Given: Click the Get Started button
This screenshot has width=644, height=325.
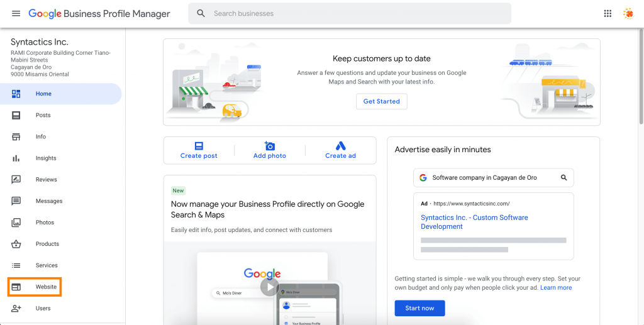Looking at the screenshot, I should tap(382, 101).
